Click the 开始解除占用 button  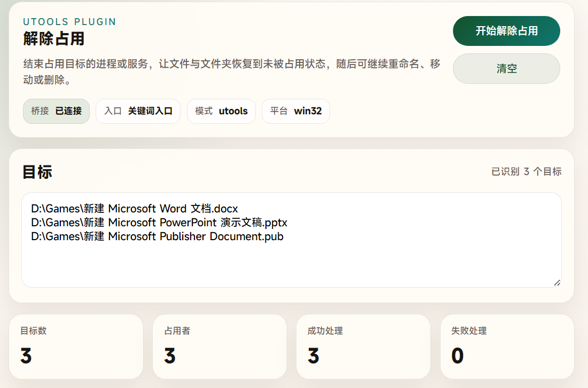[x=506, y=31]
